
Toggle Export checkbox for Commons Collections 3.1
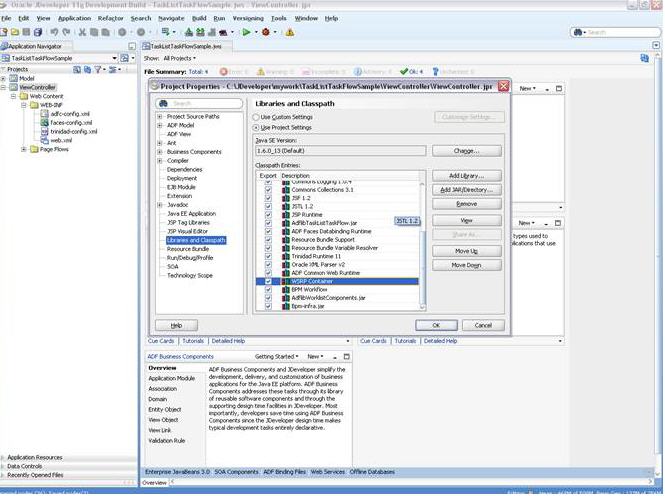tap(268, 190)
